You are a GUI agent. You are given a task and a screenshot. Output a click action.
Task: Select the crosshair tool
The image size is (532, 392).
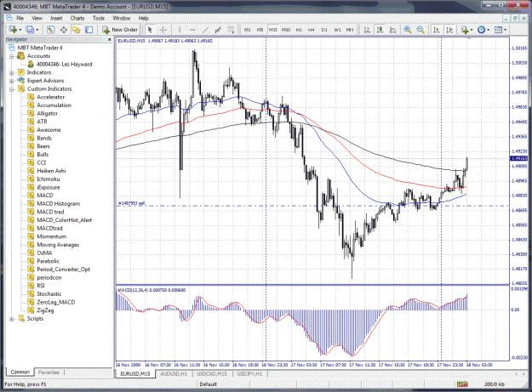163,30
